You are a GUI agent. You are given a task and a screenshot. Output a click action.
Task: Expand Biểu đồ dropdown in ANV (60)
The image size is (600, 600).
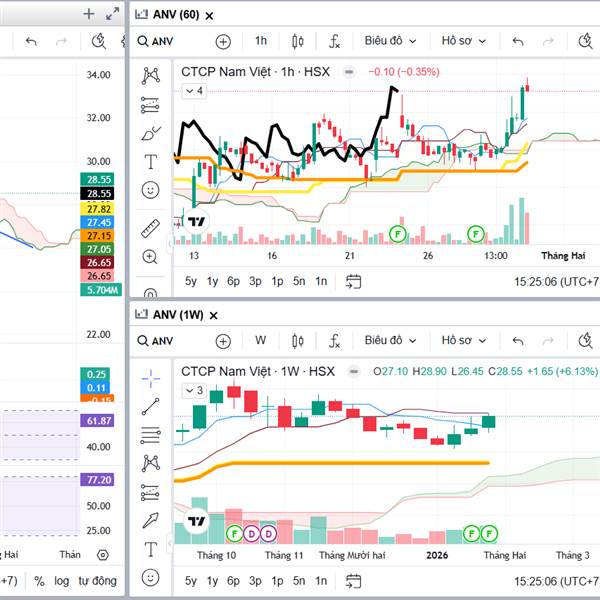tap(390, 41)
